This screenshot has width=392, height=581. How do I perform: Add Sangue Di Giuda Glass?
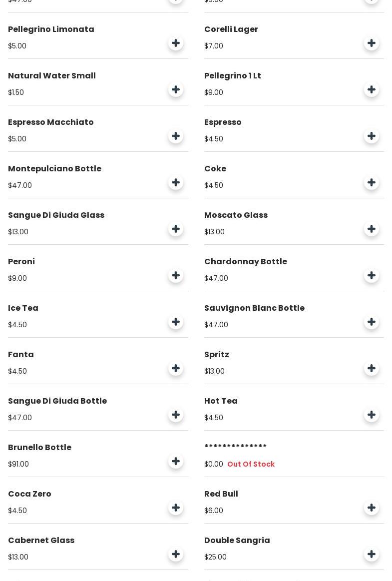[x=176, y=229]
